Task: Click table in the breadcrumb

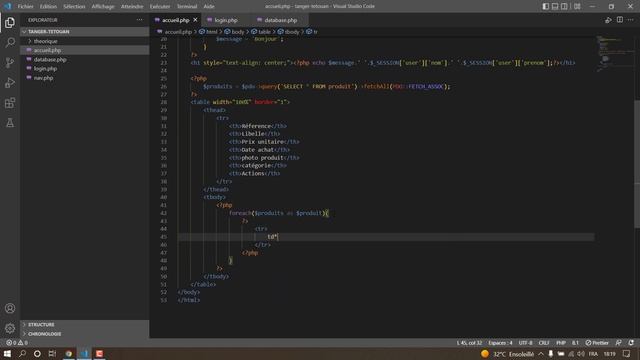Action: click(x=264, y=31)
